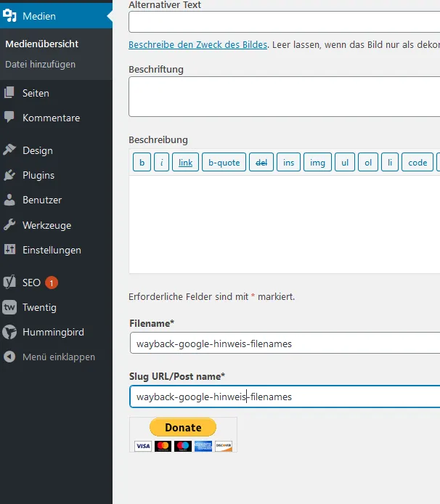Click the Hummingbird bird icon
Viewport: 440px width, 504px height.
click(x=9, y=332)
